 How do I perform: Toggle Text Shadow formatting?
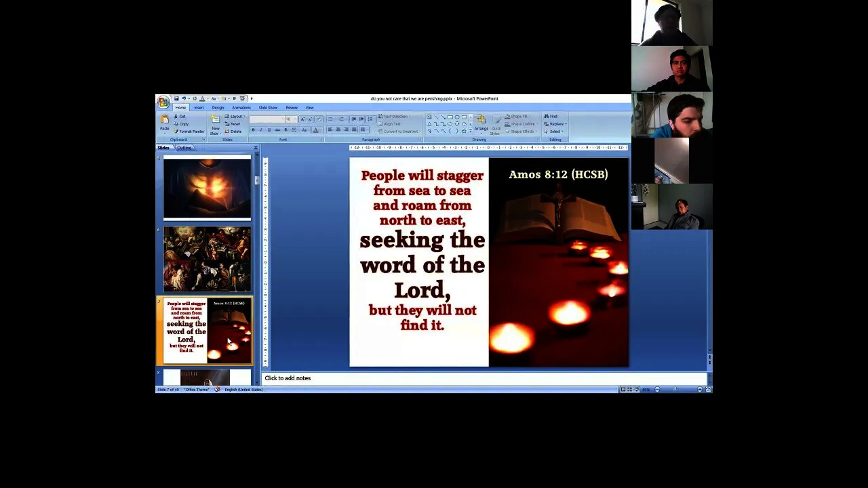pyautogui.click(x=285, y=130)
